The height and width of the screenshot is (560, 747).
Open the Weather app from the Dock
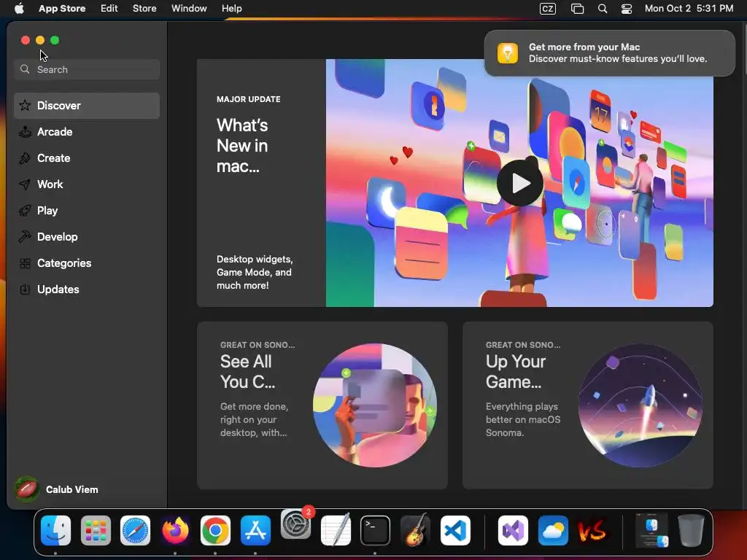[553, 531]
